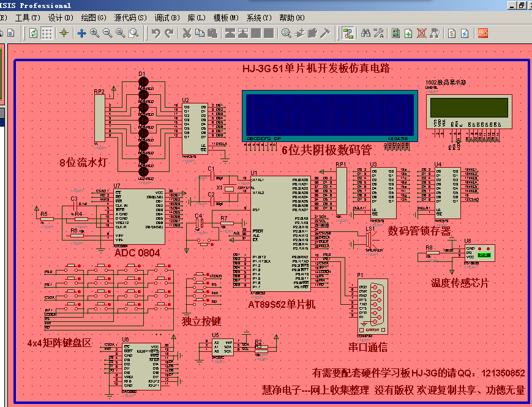Click the Zoom to Fit All icon
The width and height of the screenshot is (532, 407).
click(121, 33)
